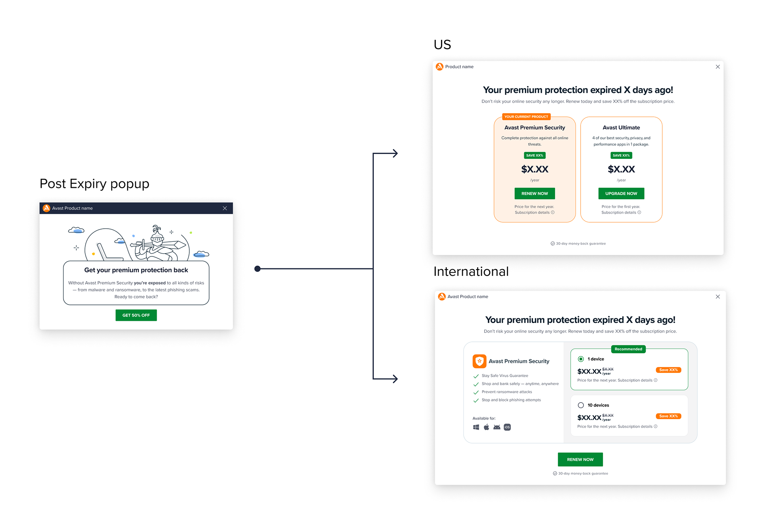The width and height of the screenshot is (762, 532).
Task: Click the Windows platform icon
Action: tap(476, 427)
